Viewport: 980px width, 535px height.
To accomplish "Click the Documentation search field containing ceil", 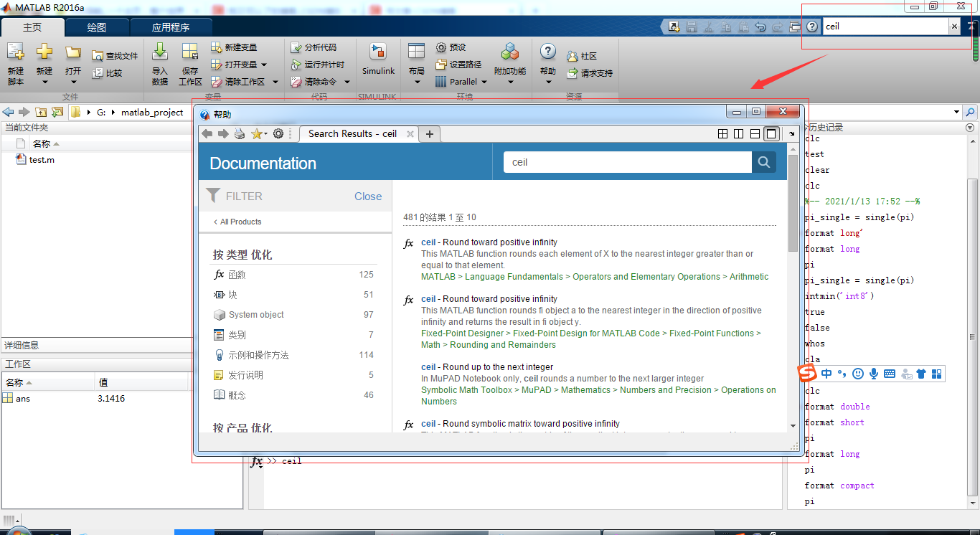I will 627,162.
